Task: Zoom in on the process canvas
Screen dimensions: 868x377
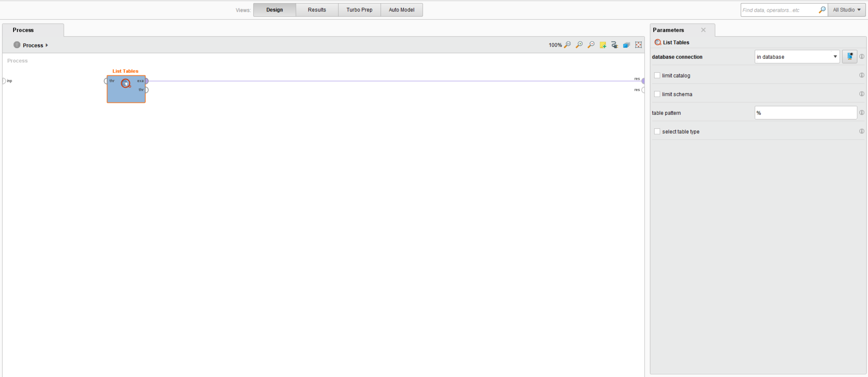Action: (579, 44)
